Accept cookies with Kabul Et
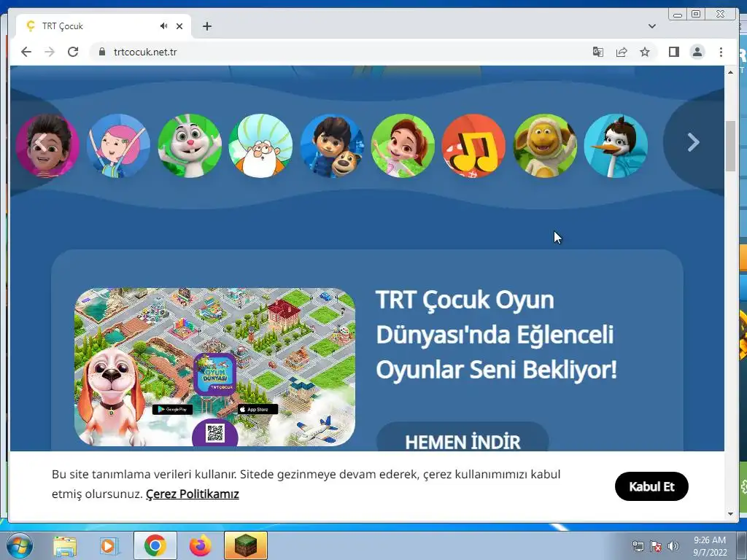 click(x=651, y=486)
